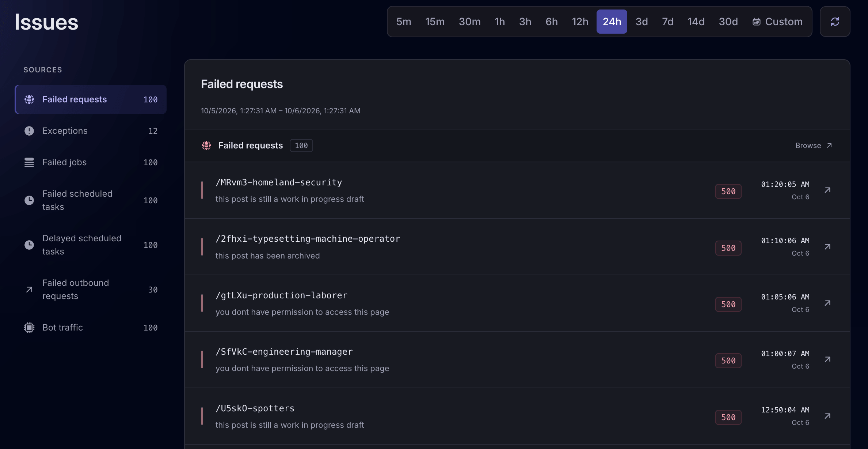Select the 12h time range

click(580, 22)
